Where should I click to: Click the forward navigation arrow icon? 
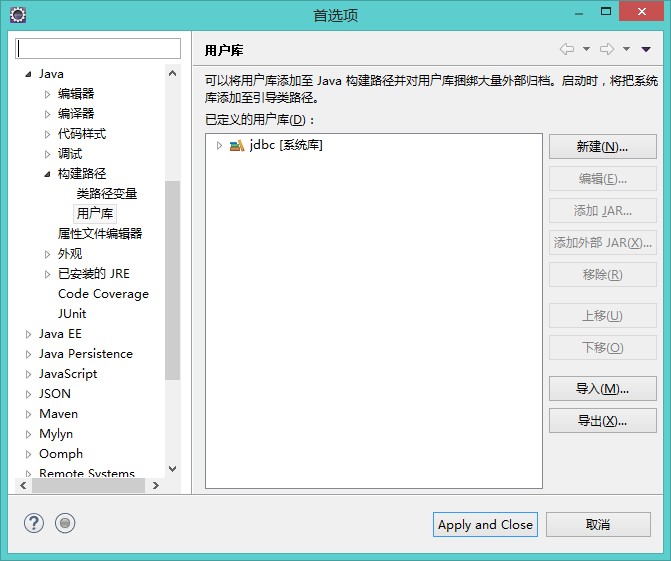[607, 49]
